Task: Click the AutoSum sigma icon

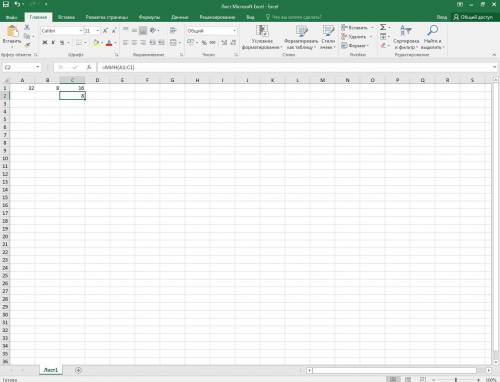Action: (383, 27)
